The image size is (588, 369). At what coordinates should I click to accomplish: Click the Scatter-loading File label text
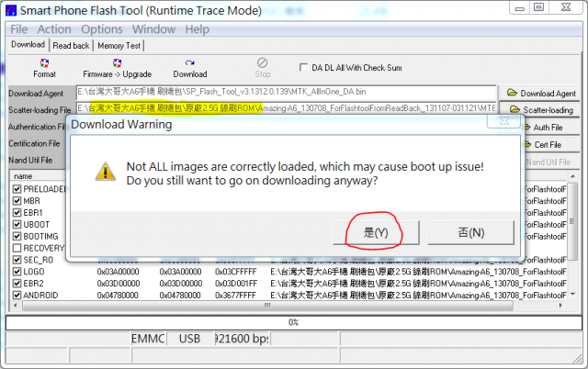(x=40, y=110)
